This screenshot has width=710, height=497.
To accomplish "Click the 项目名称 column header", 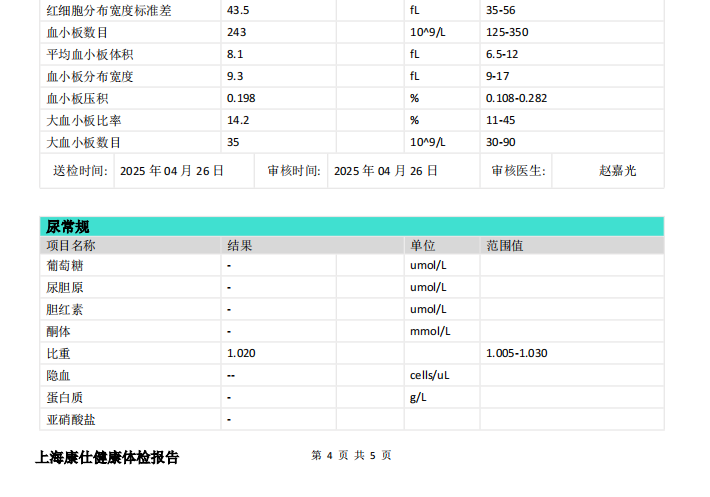I will [x=71, y=245].
